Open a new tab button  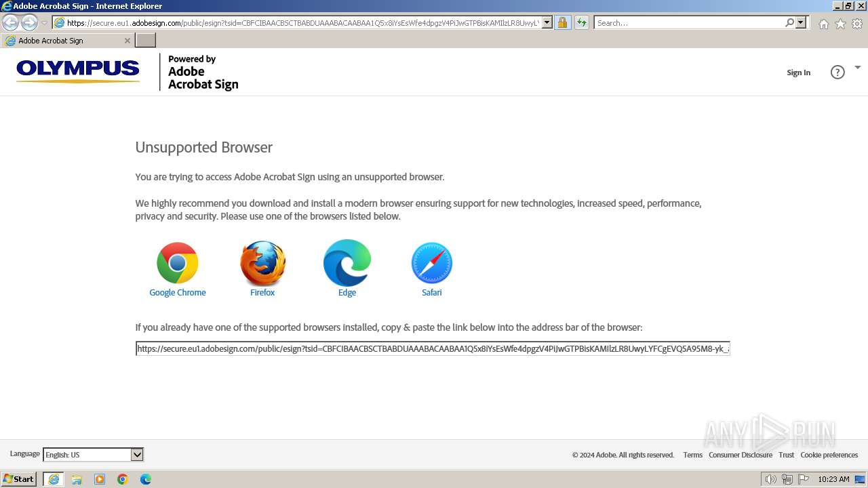(x=146, y=41)
